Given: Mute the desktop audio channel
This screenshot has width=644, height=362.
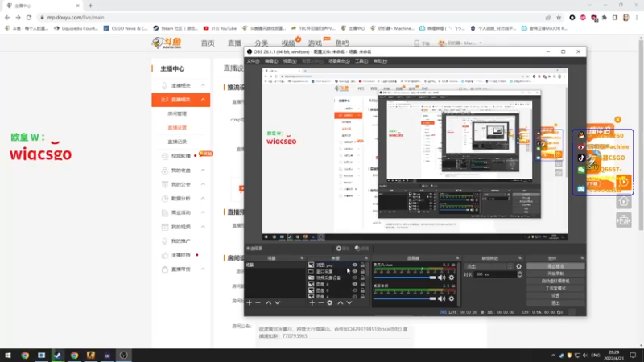Looking at the screenshot, I should 441,298.
